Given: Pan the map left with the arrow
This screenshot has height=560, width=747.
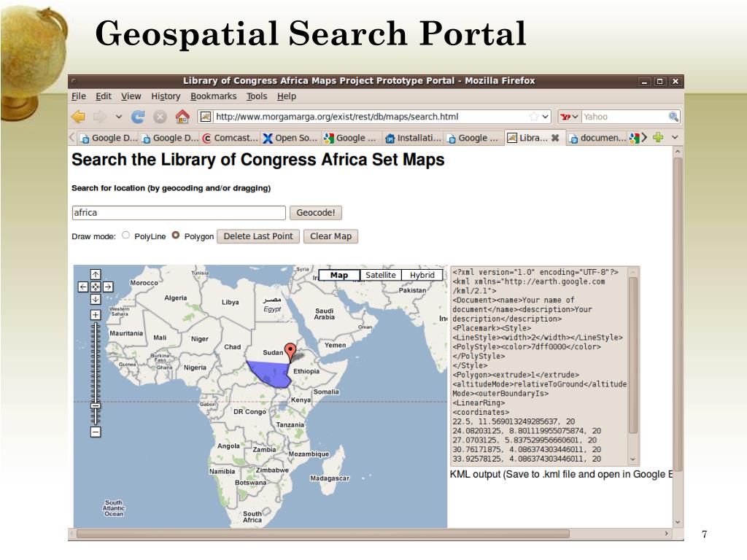Looking at the screenshot, I should point(83,287).
